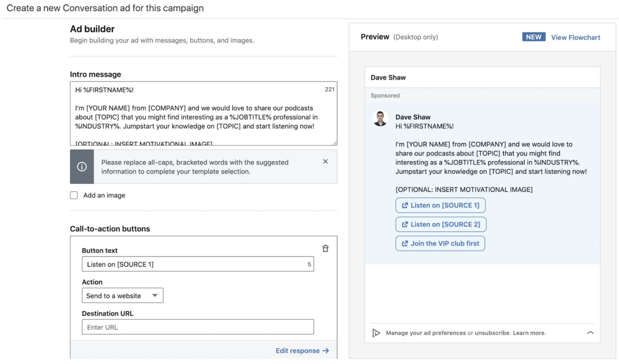Screen dimensions: 619x364
Task: Open View Flowchart
Action: (575, 37)
